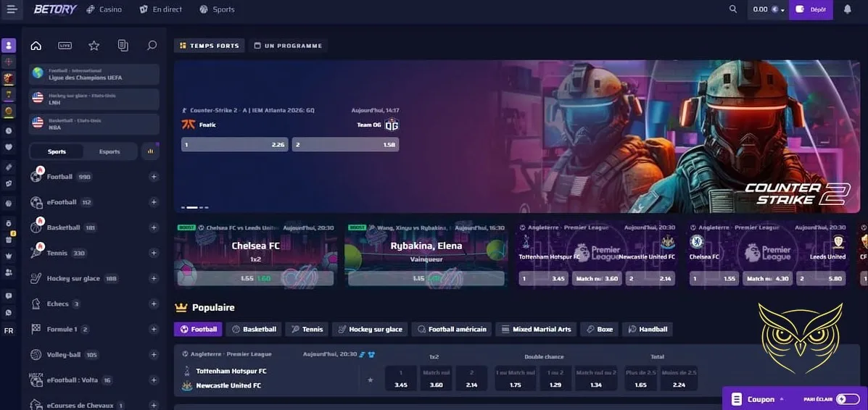Open the hamburger menu icon
This screenshot has height=410, width=868.
point(10,9)
